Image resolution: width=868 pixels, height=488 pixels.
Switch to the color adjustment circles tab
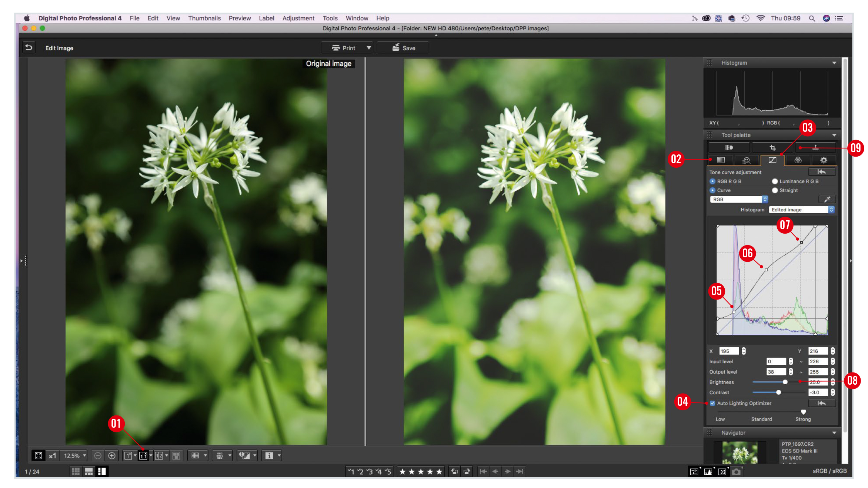pyautogui.click(x=798, y=160)
